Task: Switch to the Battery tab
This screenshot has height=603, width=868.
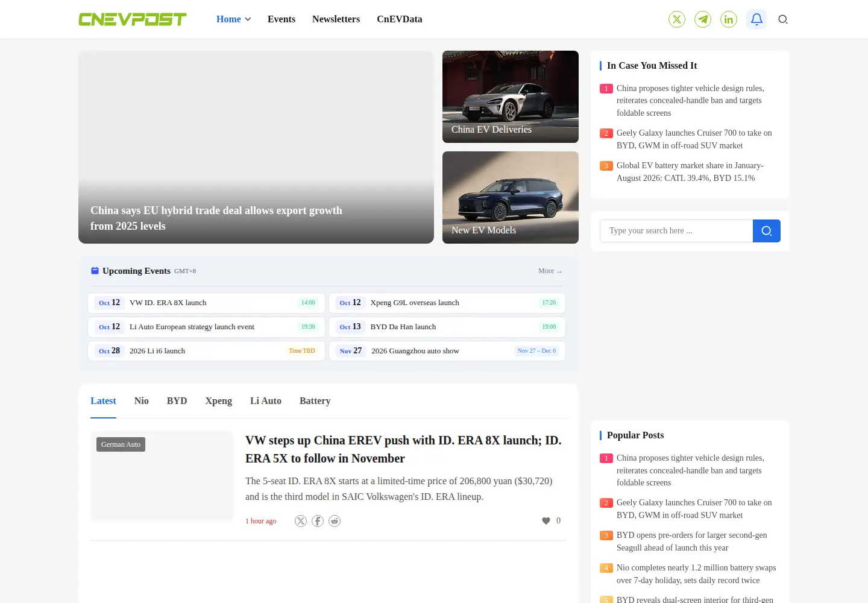Action: (315, 401)
